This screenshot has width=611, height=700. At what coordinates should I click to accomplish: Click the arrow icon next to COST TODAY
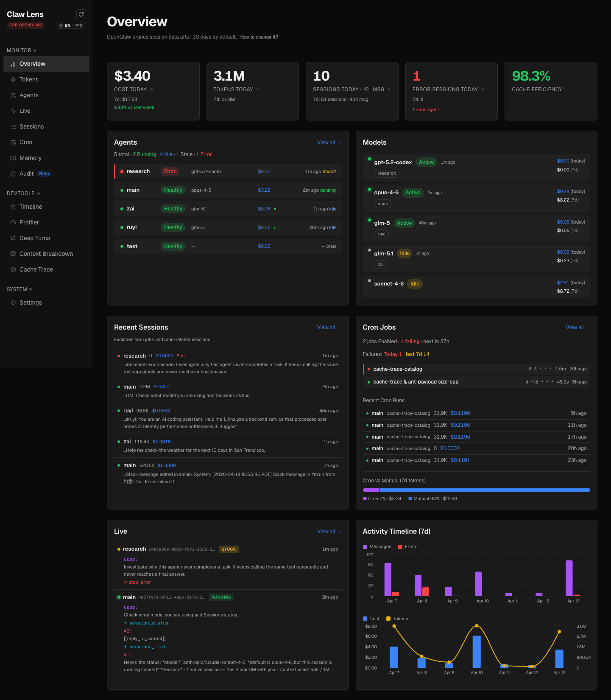tap(151, 90)
